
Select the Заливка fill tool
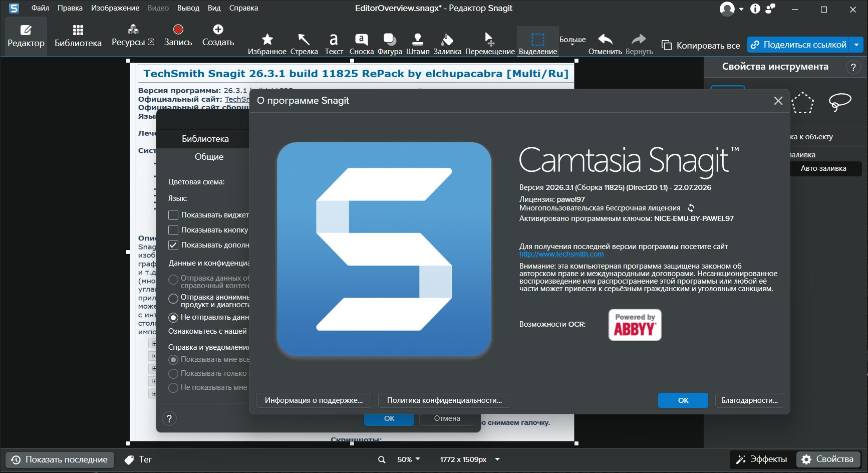(x=447, y=44)
